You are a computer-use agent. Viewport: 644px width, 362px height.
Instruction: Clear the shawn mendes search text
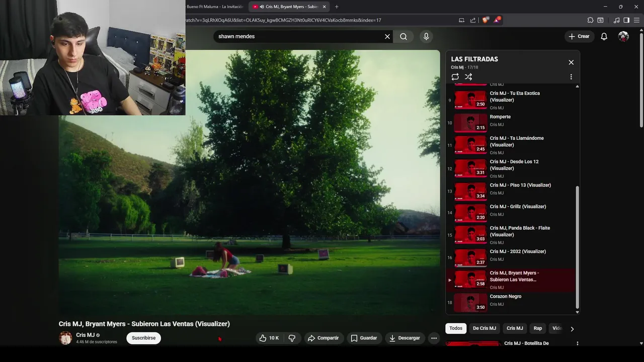387,36
